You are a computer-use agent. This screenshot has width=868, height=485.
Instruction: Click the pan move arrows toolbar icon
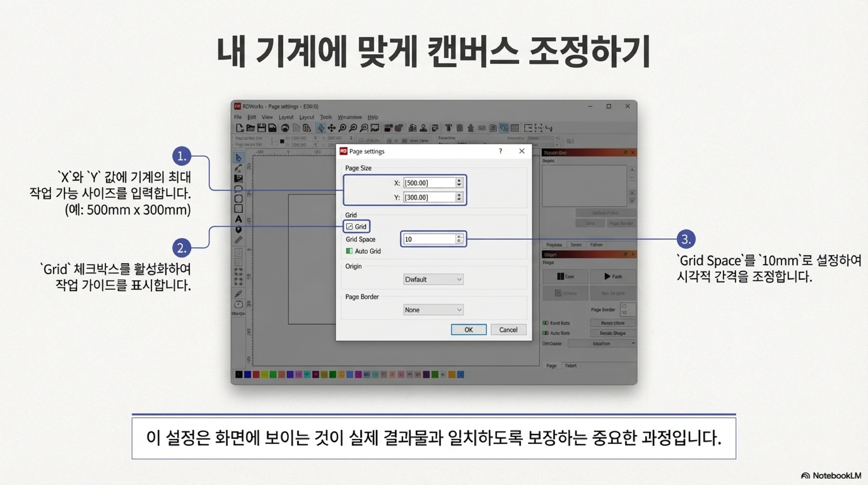click(x=332, y=128)
